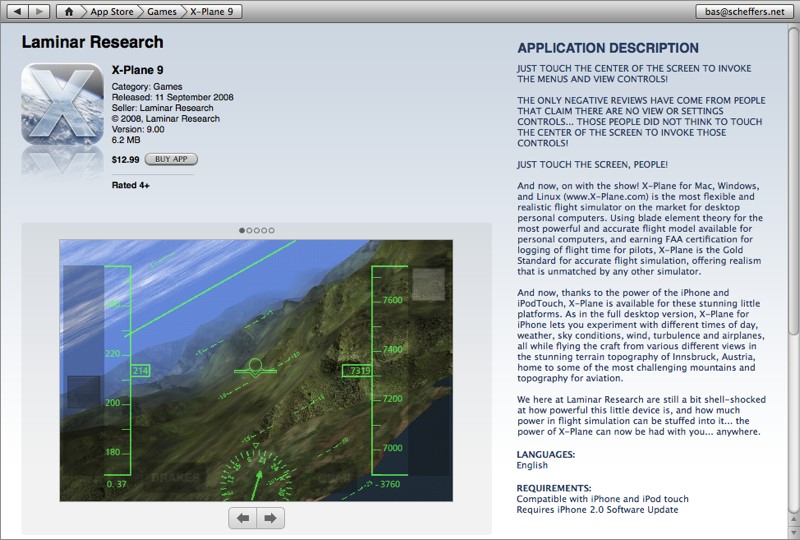Image resolution: width=800 pixels, height=540 pixels.
Task: Select the second screenshot page dot
Action: pyautogui.click(x=249, y=230)
